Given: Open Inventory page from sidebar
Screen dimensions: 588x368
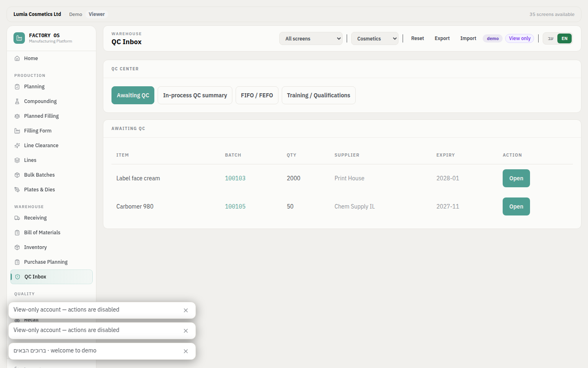Looking at the screenshot, I should click(51, 247).
